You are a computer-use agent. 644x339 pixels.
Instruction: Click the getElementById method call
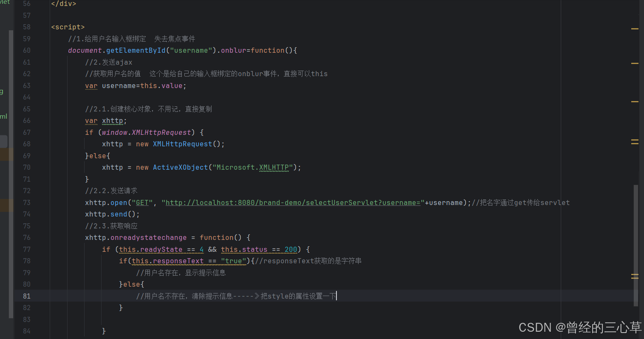(x=136, y=50)
